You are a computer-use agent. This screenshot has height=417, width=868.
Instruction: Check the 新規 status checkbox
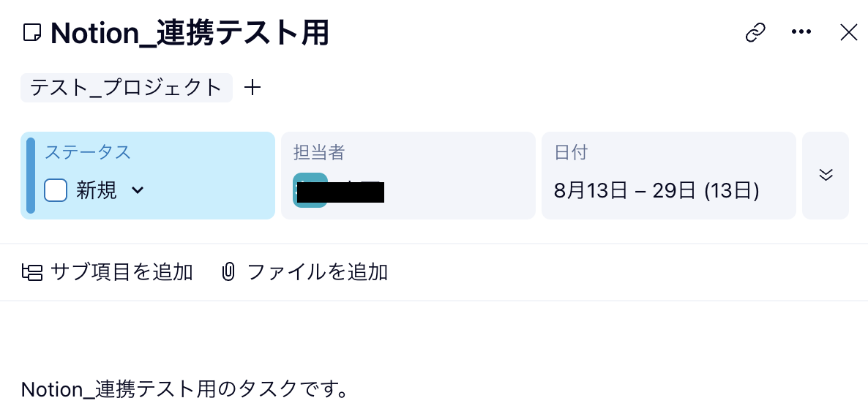coord(56,190)
